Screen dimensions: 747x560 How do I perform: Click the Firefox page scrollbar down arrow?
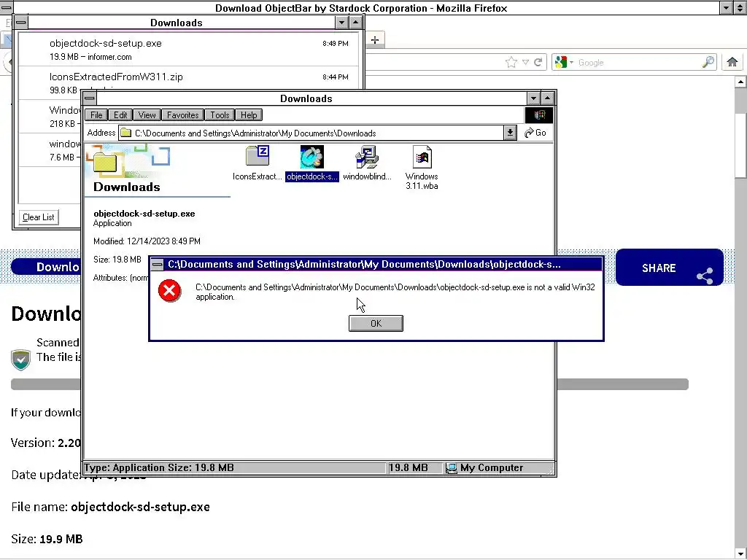741,553
